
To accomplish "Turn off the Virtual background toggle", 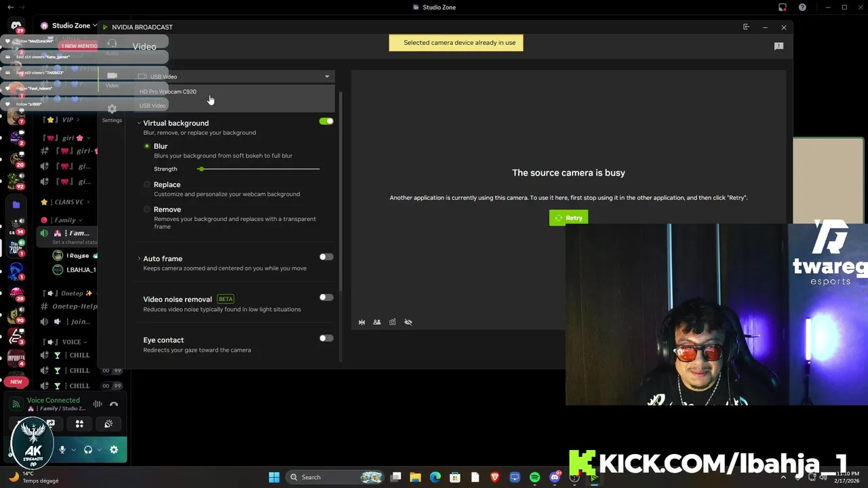I will pyautogui.click(x=326, y=121).
